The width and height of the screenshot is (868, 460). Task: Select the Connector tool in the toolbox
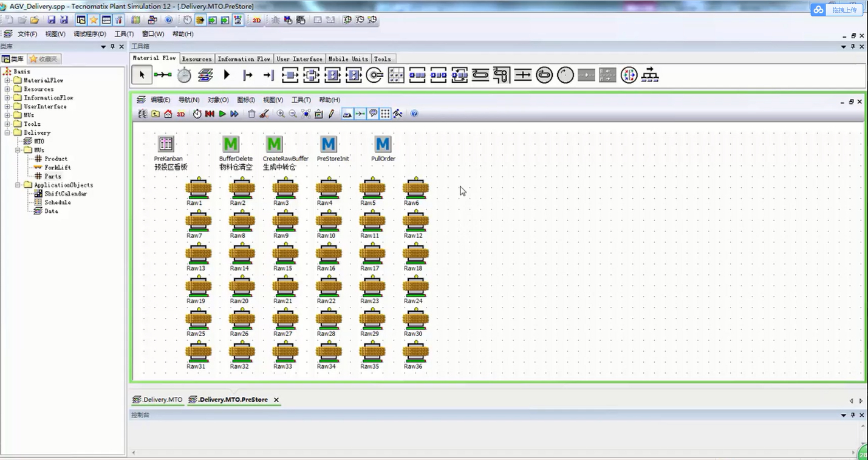pos(162,75)
